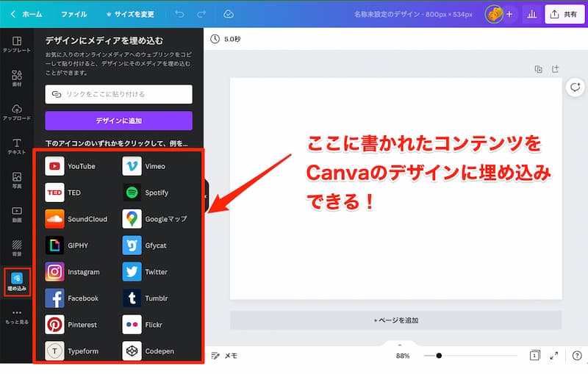Viewport: 588px width, 374px height.
Task: Click the comment refresh bubble icon
Action: (576, 87)
